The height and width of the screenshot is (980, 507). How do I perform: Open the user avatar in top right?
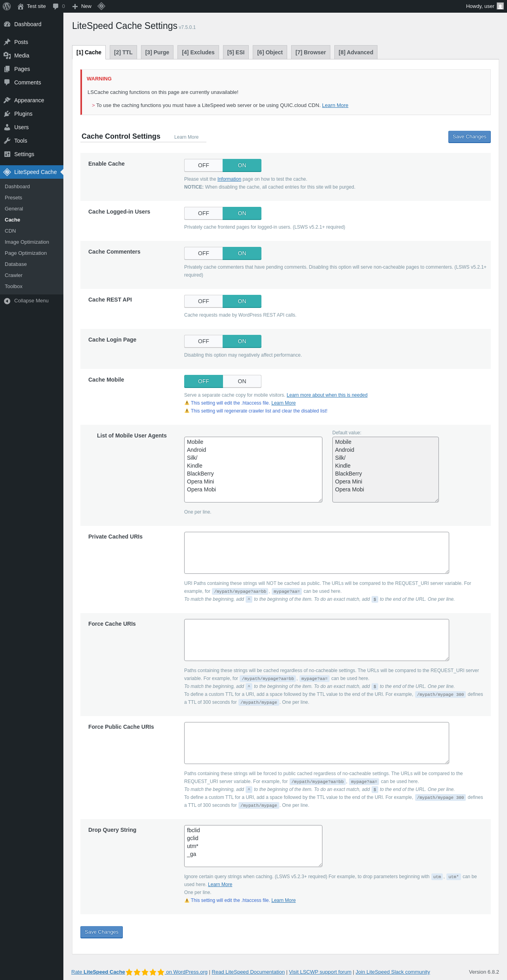[x=500, y=6]
